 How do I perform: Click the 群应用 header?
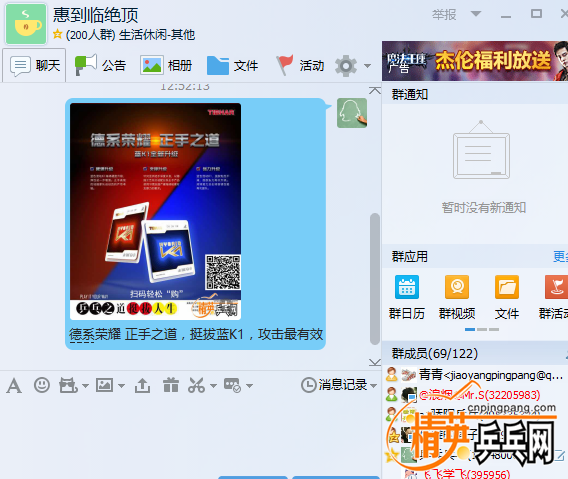[410, 257]
